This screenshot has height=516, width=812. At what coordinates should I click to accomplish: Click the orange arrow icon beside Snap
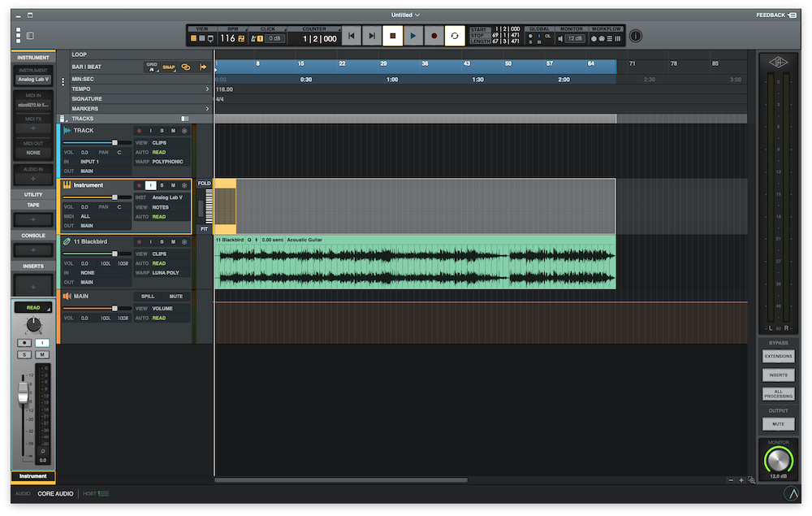pos(203,67)
